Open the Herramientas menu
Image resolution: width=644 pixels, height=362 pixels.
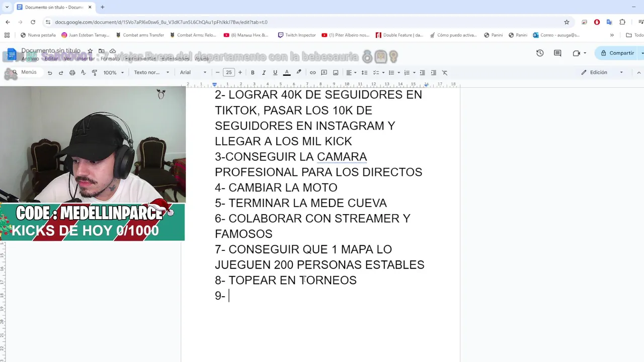(x=141, y=59)
